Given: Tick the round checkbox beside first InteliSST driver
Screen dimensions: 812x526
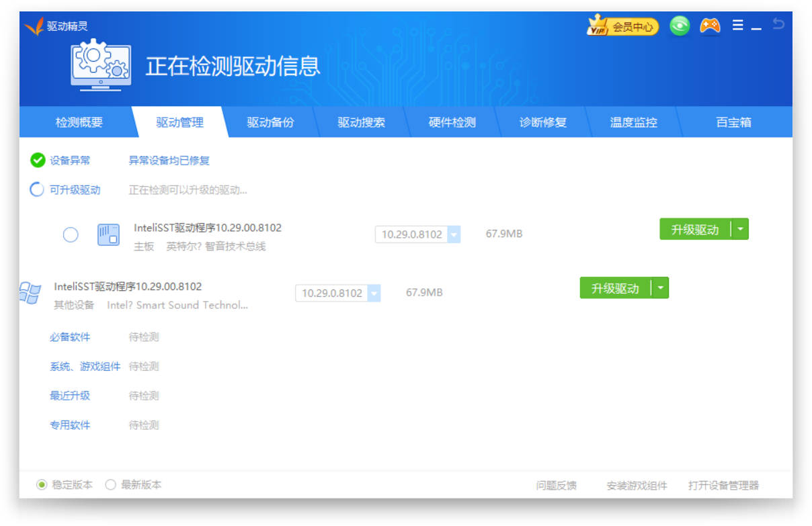Looking at the screenshot, I should [71, 234].
